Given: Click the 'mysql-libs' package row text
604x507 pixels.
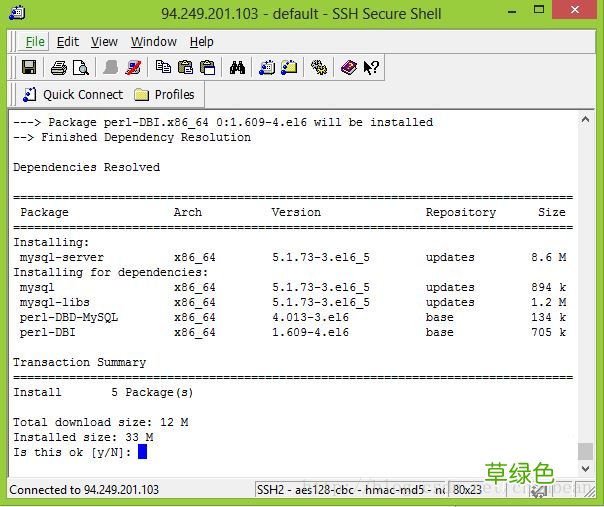Looking at the screenshot, I should pos(55,302).
